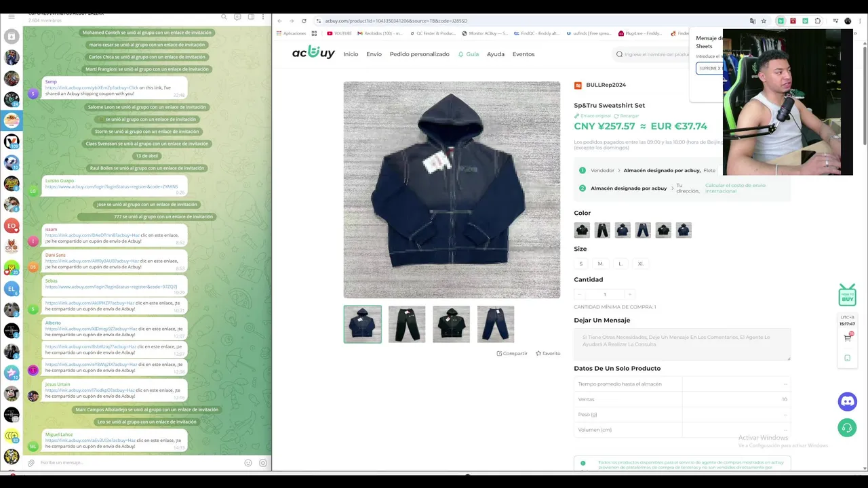
Task: Open Guía nav item
Action: 469,54
